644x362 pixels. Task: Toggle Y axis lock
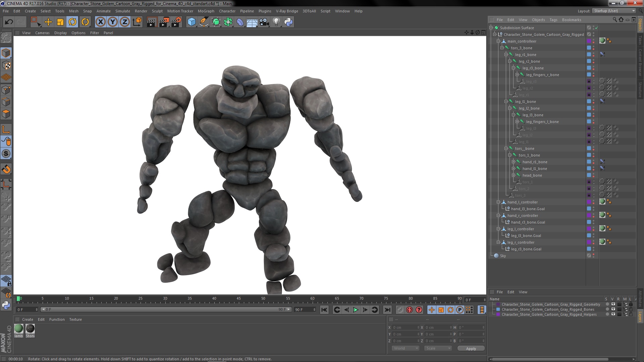click(113, 22)
